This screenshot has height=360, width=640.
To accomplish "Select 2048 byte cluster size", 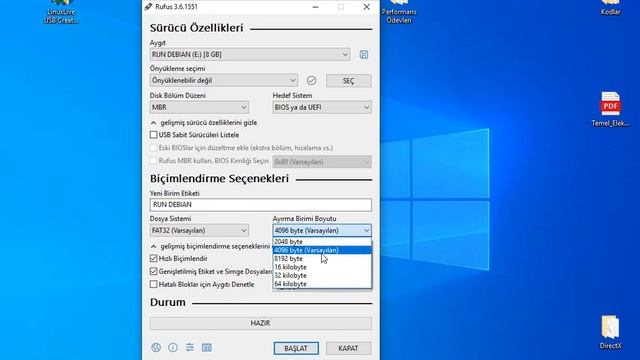I will tap(322, 242).
